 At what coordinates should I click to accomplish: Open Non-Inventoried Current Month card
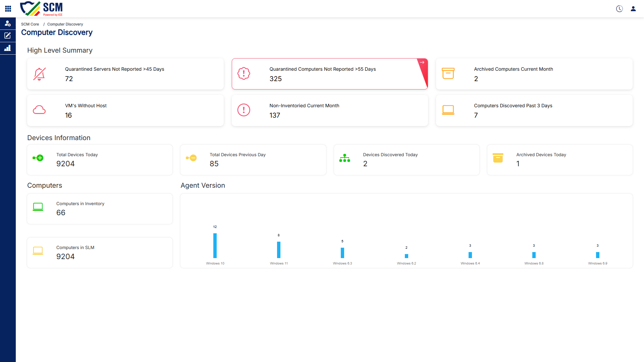[x=330, y=110]
